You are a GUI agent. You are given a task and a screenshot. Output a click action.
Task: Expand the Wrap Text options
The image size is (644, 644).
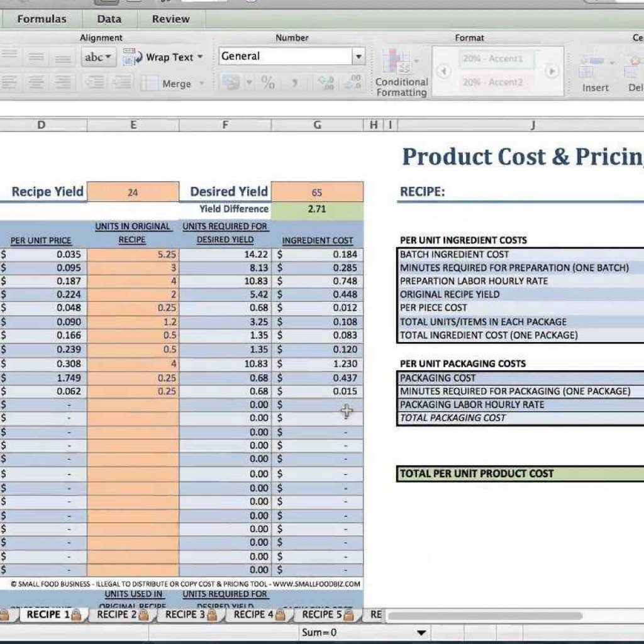click(x=200, y=57)
